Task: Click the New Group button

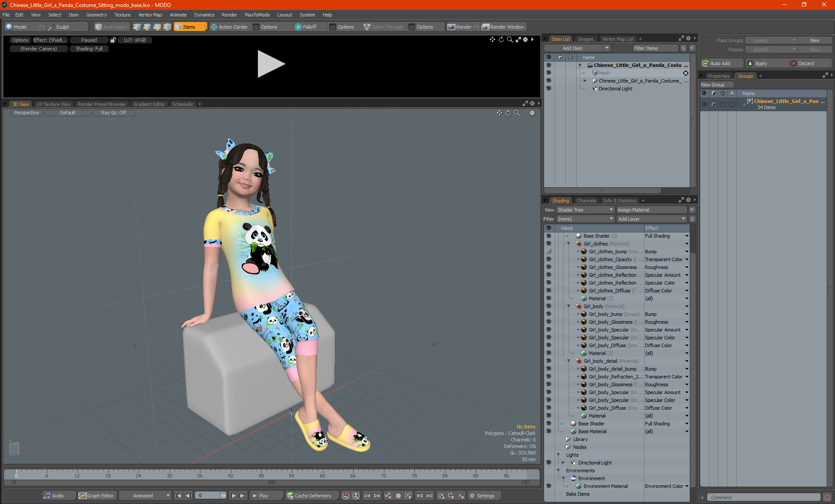Action: pos(717,85)
